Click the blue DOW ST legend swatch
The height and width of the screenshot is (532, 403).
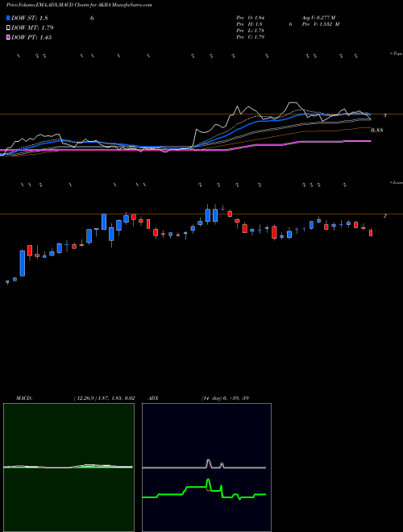coord(8,18)
